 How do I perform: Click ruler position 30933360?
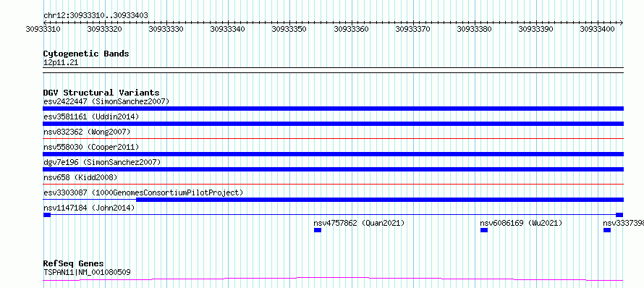(351, 29)
